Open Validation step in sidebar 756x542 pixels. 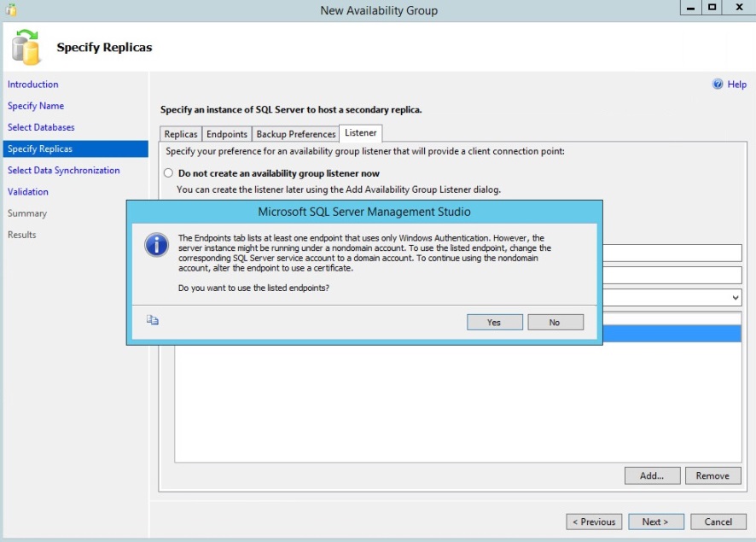28,192
